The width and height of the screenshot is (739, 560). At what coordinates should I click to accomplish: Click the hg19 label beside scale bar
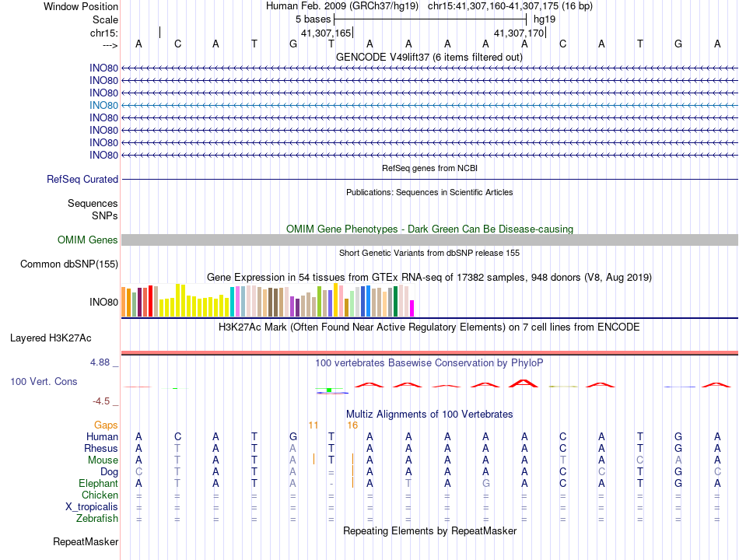[x=545, y=19]
